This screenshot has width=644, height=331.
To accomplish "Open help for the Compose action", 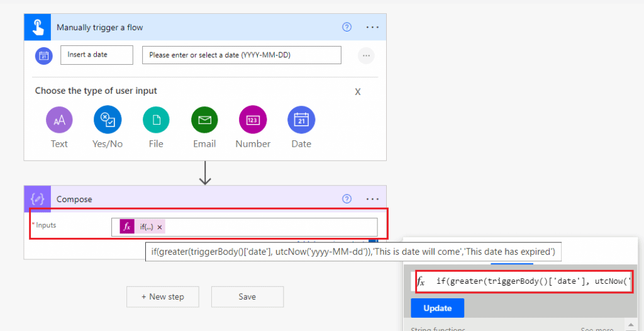I will pyautogui.click(x=347, y=199).
